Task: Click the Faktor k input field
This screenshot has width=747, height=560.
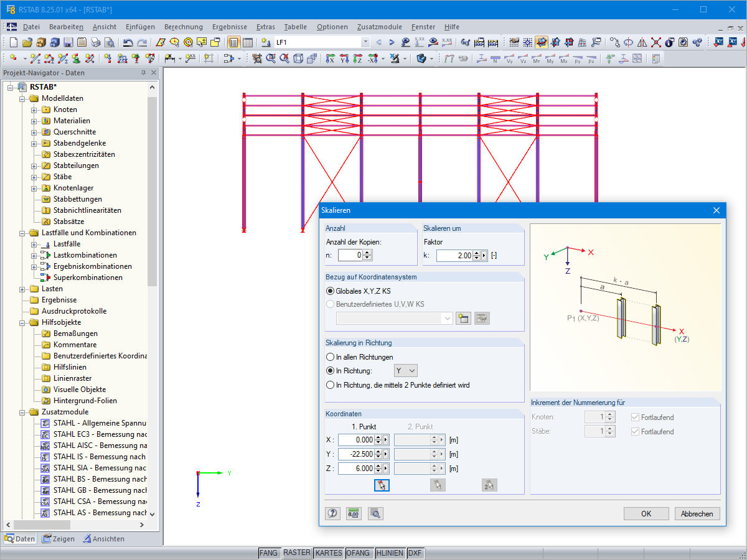Action: coord(454,256)
